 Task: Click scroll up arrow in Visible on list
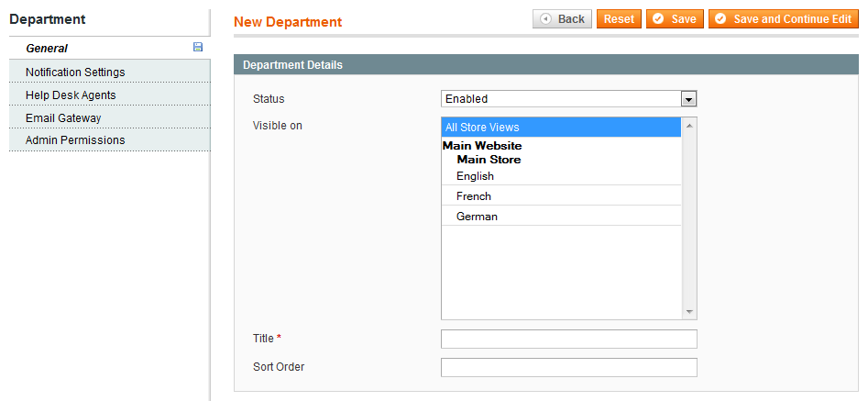(689, 126)
